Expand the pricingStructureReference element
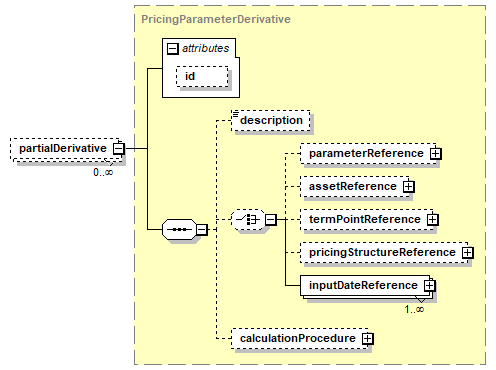The image size is (496, 370). [467, 253]
